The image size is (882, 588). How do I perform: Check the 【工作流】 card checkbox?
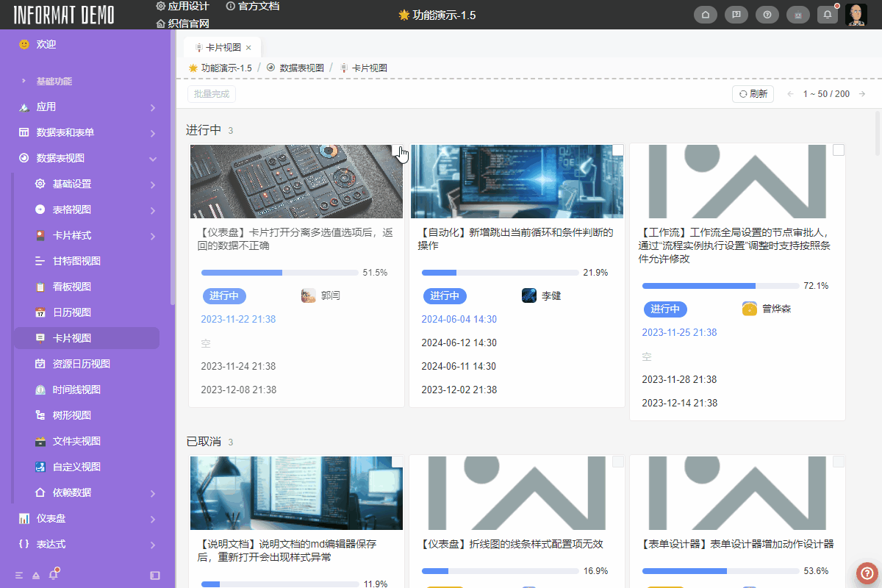click(837, 149)
